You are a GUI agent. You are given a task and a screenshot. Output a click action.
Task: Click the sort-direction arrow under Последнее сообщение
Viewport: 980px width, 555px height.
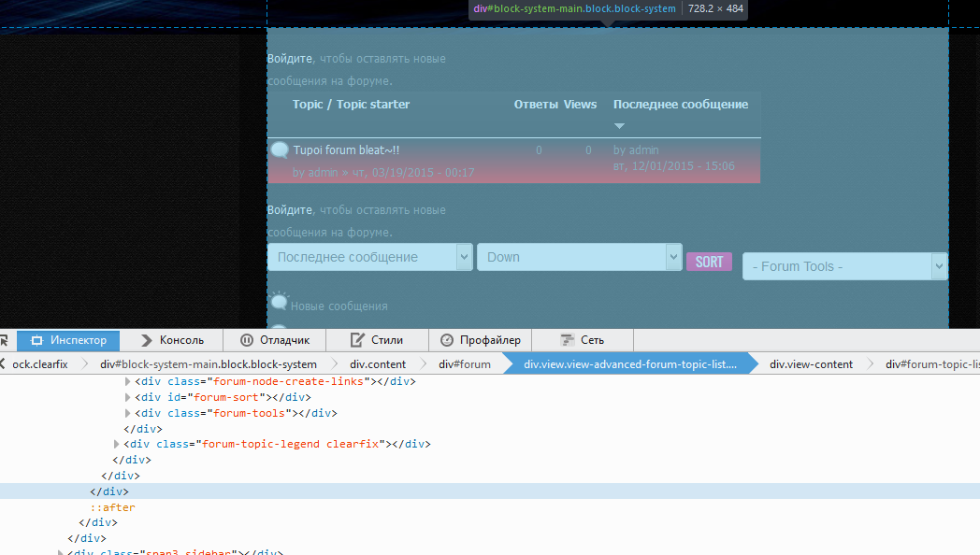[619, 126]
